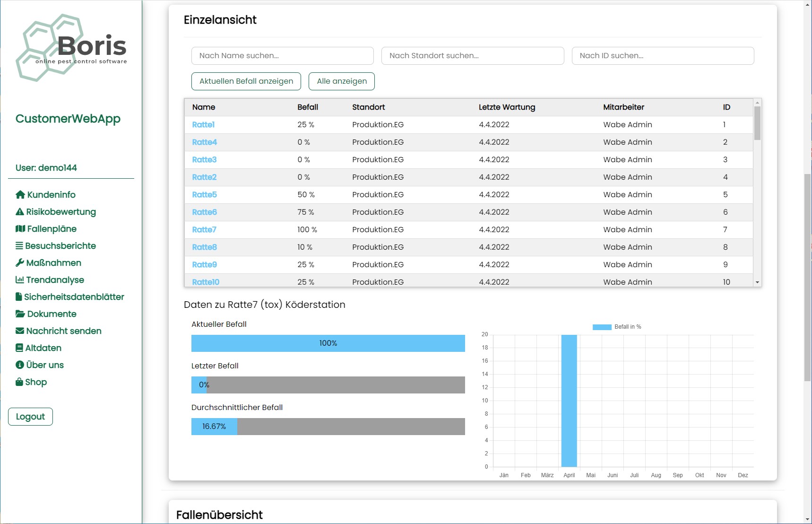This screenshot has width=812, height=524.
Task: Click the envelope icon for Nachricht senden
Action: [20, 331]
